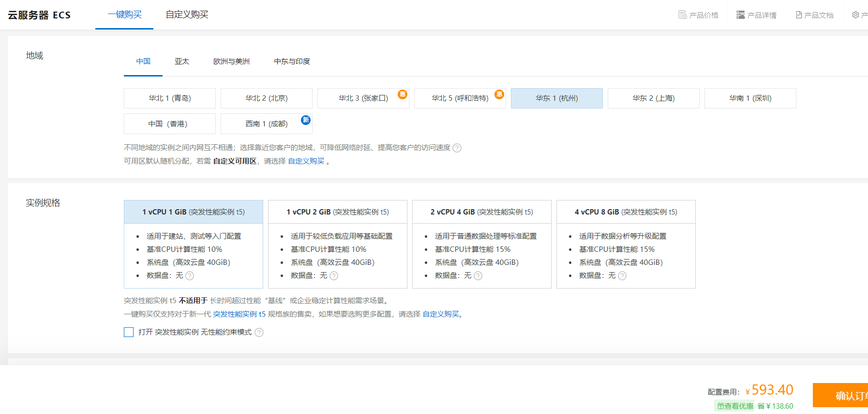868x414 pixels.
Task: Select the 中东与印度 region tab
Action: (x=292, y=61)
